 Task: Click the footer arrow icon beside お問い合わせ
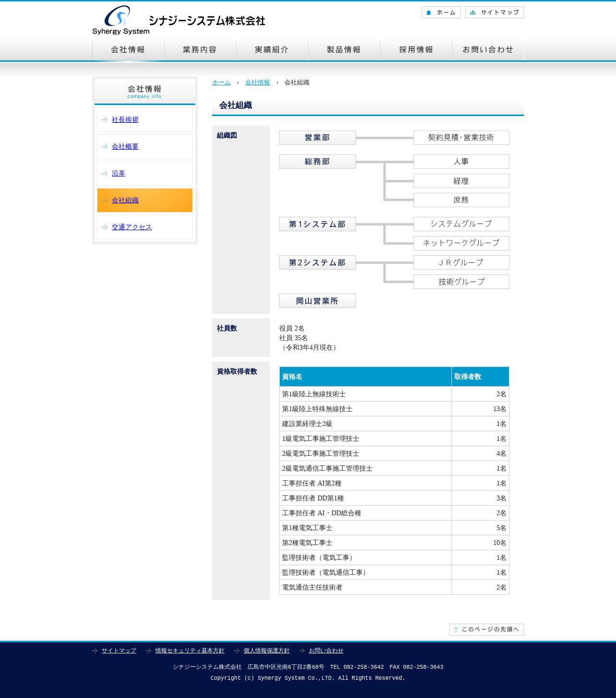coord(302,651)
